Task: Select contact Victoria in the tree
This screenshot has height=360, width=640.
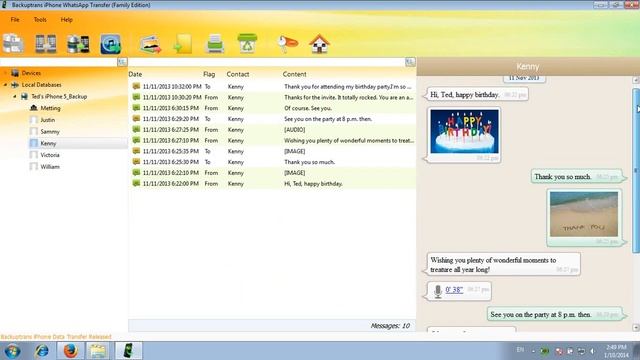Action: point(50,155)
